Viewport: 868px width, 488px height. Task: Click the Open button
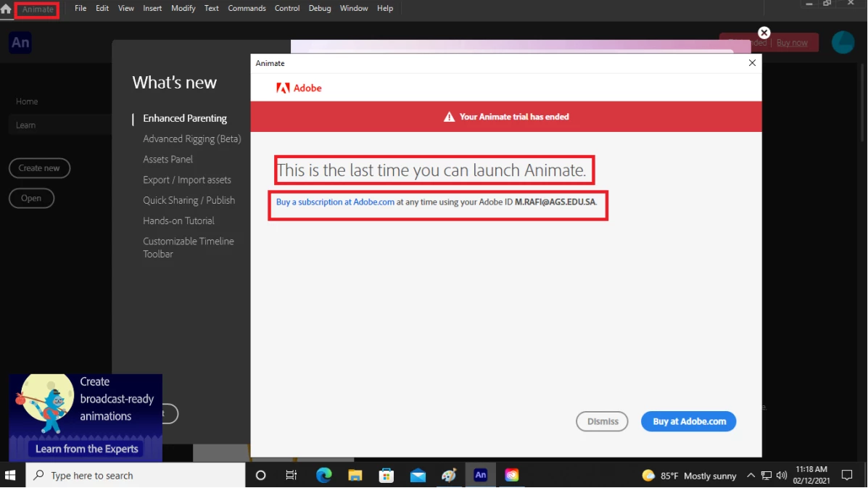(x=31, y=198)
